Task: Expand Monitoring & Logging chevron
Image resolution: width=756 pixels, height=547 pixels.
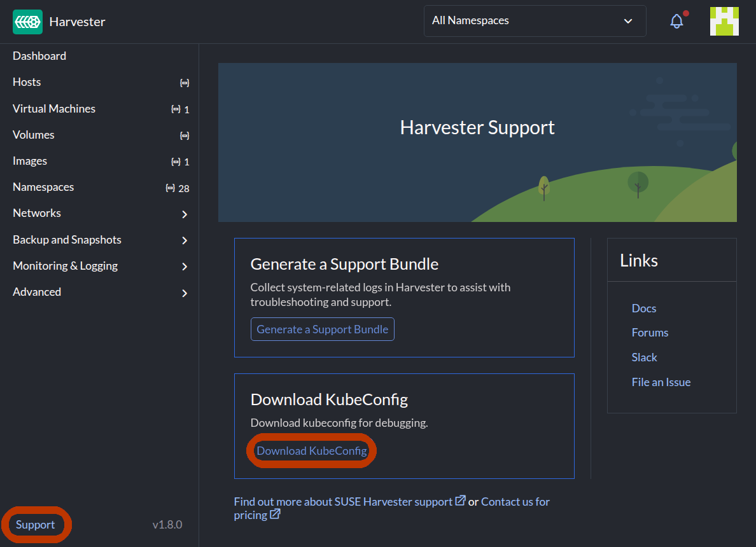Action: 185,266
